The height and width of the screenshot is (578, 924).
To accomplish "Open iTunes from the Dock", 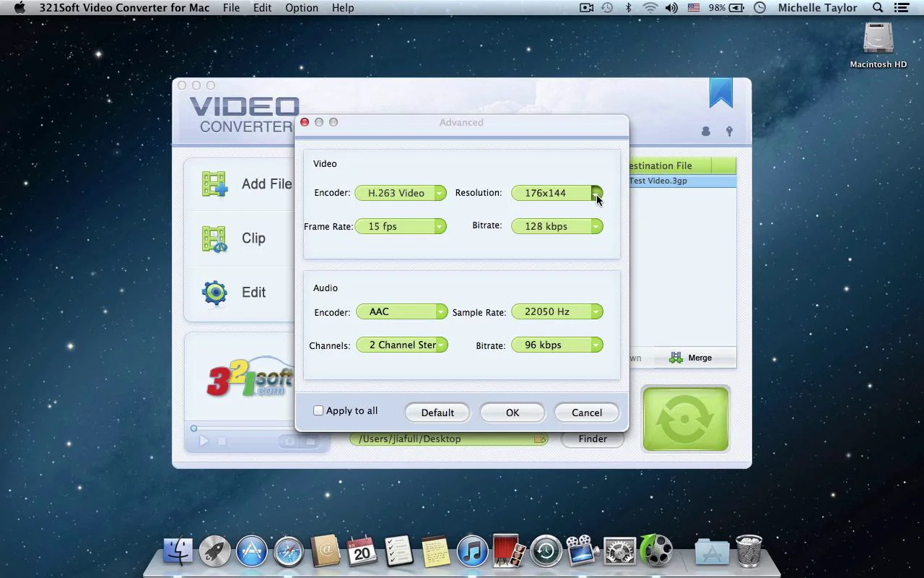I will [x=472, y=551].
